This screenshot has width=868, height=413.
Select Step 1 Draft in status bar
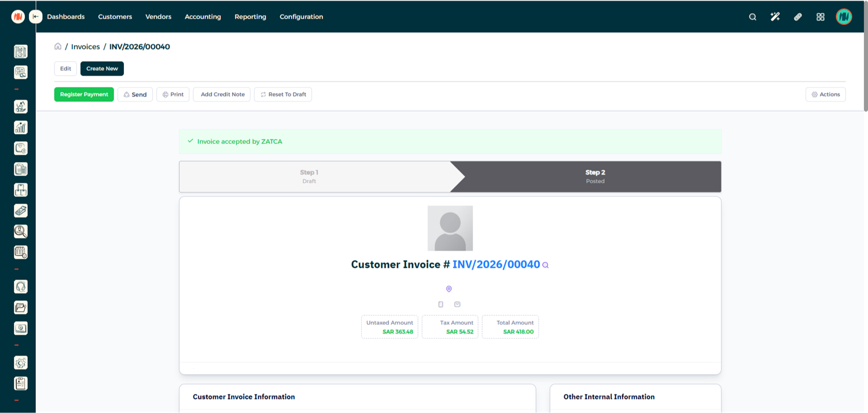point(309,176)
